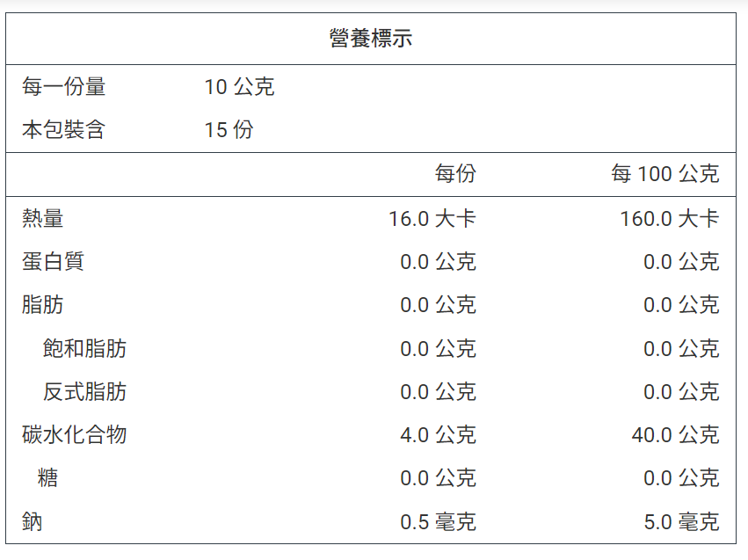Click the 15 份 servings value
This screenshot has height=560, width=748.
point(229,130)
